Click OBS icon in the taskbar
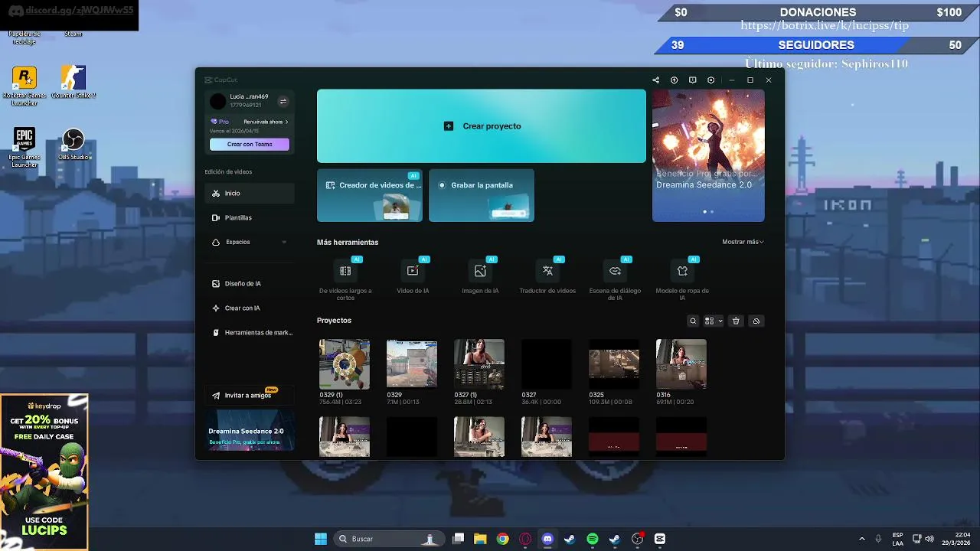The image size is (980, 551). [x=637, y=539]
